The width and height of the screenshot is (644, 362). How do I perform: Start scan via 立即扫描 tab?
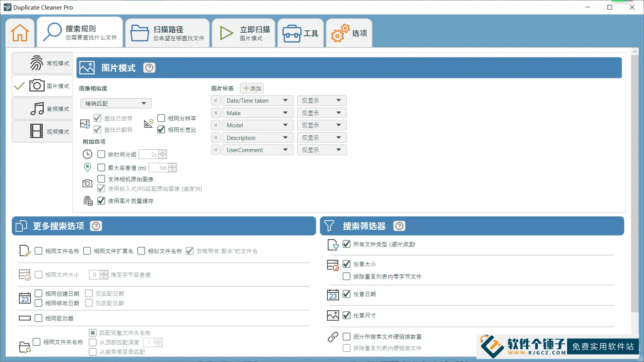pyautogui.click(x=244, y=33)
